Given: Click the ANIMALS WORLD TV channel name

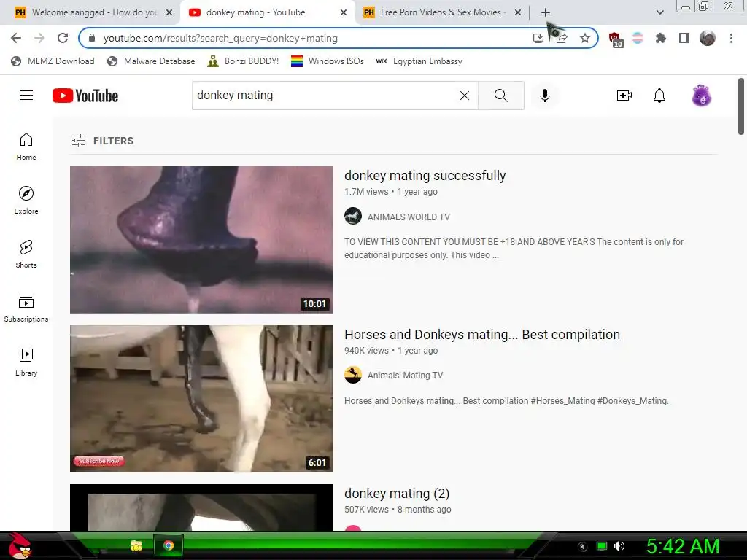Looking at the screenshot, I should (x=409, y=217).
